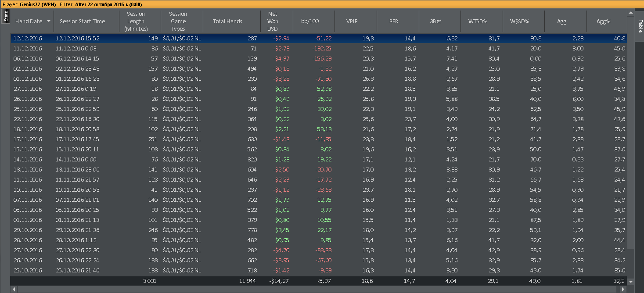Screen dimensions: 644x293
Task: Sort by the VPIP column header
Action: point(356,21)
